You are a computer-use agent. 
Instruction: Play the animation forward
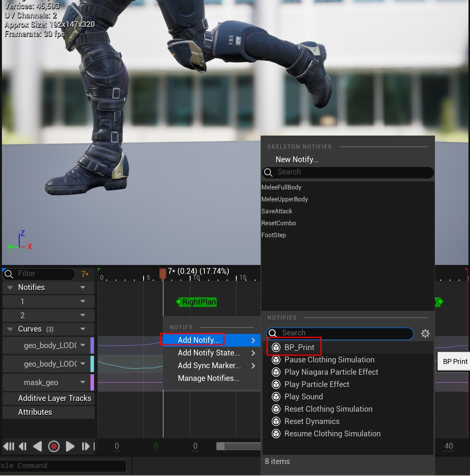[70, 446]
